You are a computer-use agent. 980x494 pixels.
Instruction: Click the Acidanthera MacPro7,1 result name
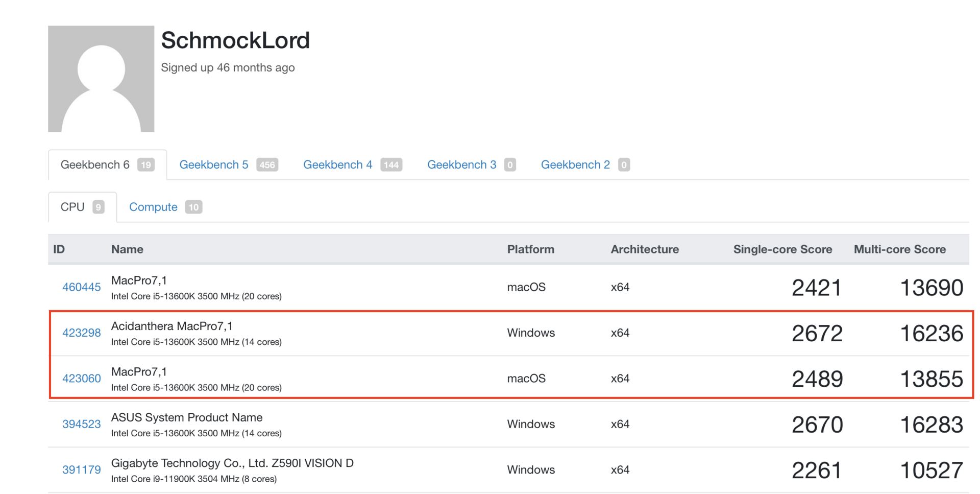click(171, 326)
